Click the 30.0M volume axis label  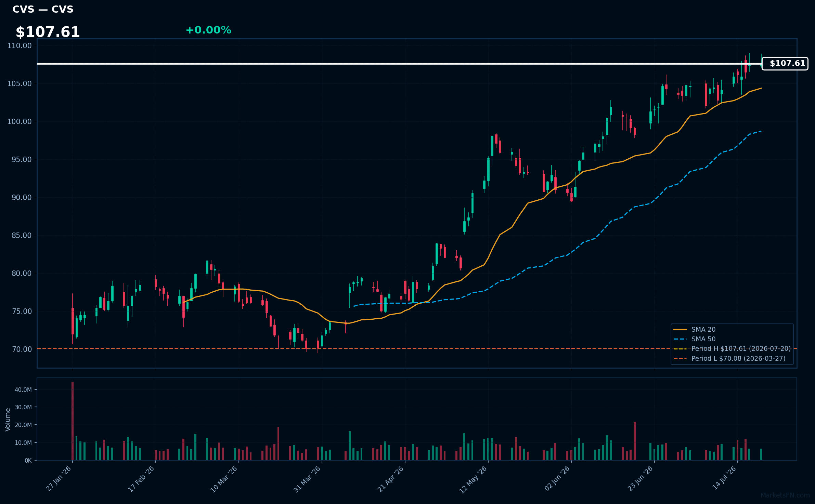[x=23, y=407]
